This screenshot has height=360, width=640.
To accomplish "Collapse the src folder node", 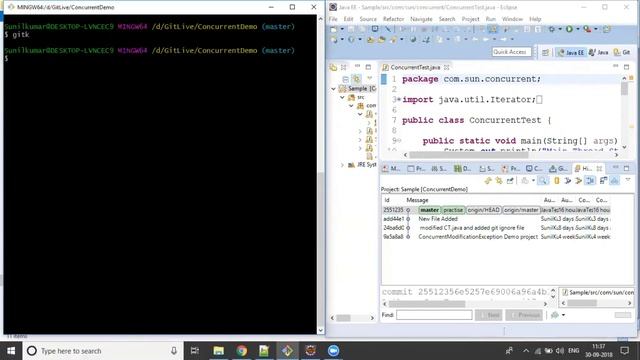I will point(342,97).
